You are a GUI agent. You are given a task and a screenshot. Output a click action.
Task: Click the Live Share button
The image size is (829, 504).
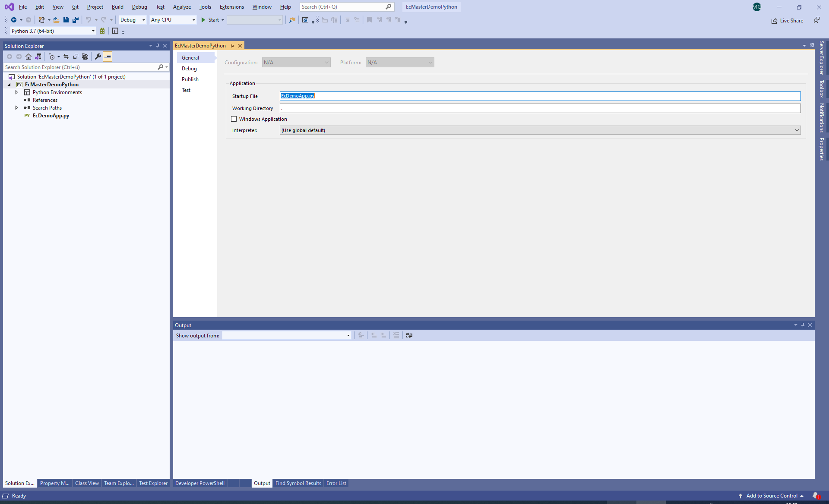788,21
